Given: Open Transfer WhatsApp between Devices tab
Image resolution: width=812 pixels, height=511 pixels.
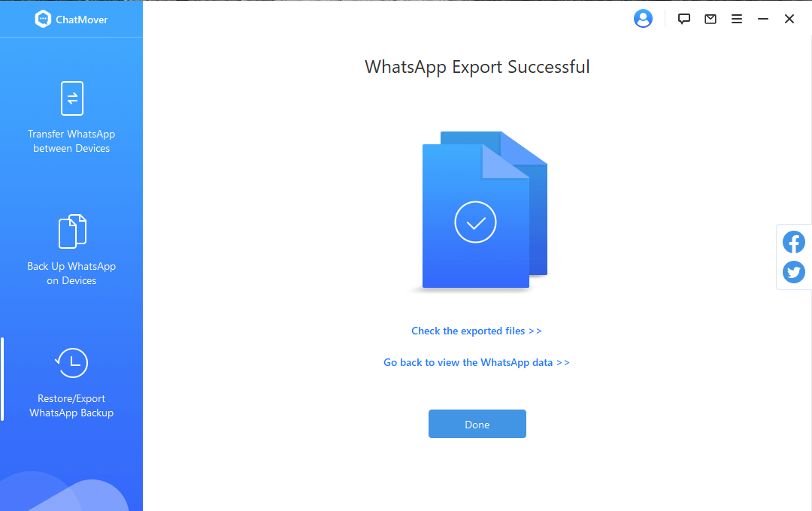Looking at the screenshot, I should (x=71, y=141).
